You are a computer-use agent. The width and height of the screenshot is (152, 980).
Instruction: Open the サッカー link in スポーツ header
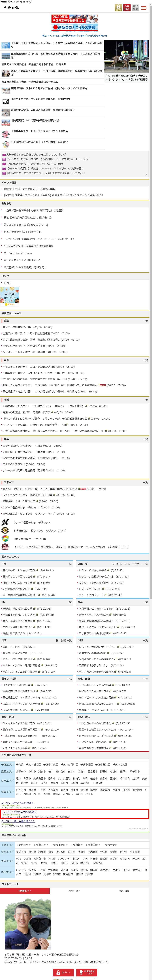click(x=137, y=564)
